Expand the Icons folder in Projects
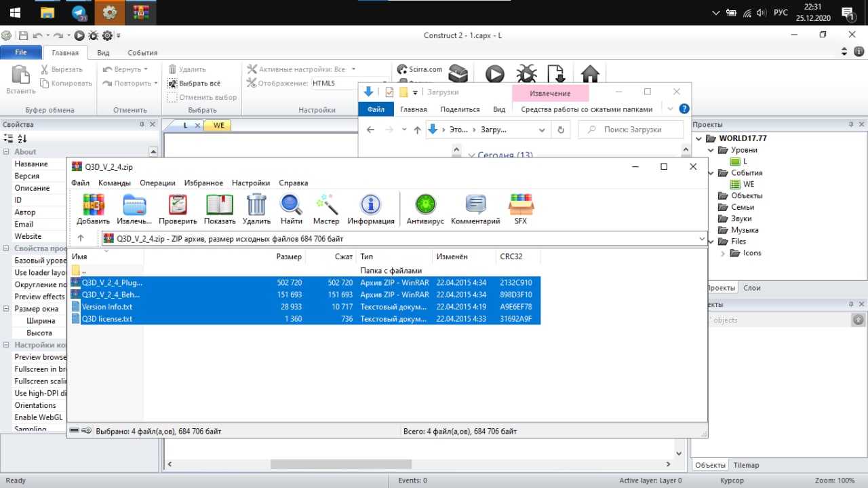Screen dimensions: 868x488 723,253
